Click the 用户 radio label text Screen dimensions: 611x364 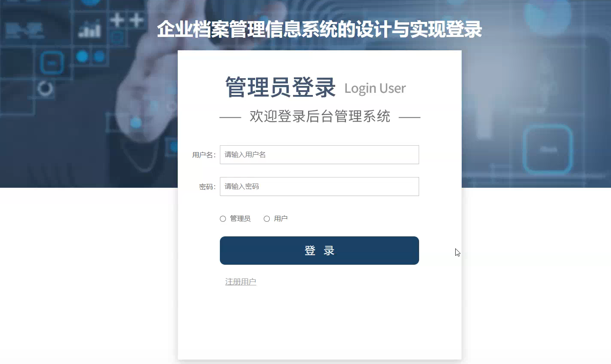(281, 219)
